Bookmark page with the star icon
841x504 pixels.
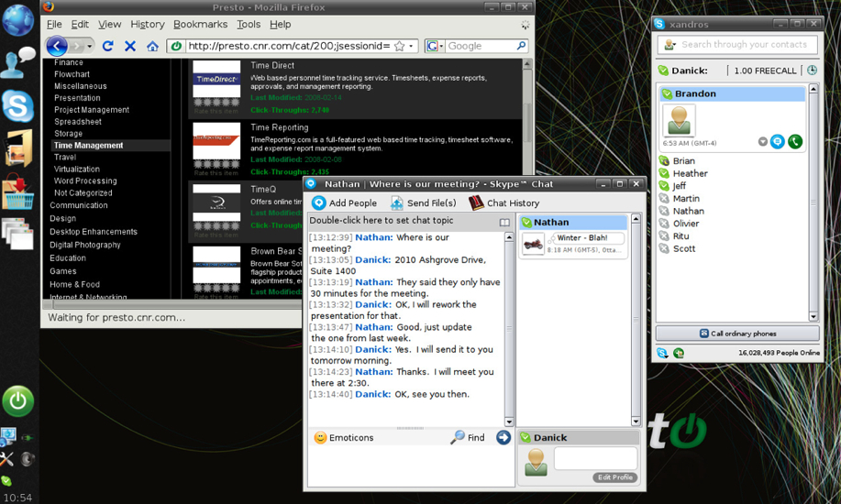[x=400, y=46]
